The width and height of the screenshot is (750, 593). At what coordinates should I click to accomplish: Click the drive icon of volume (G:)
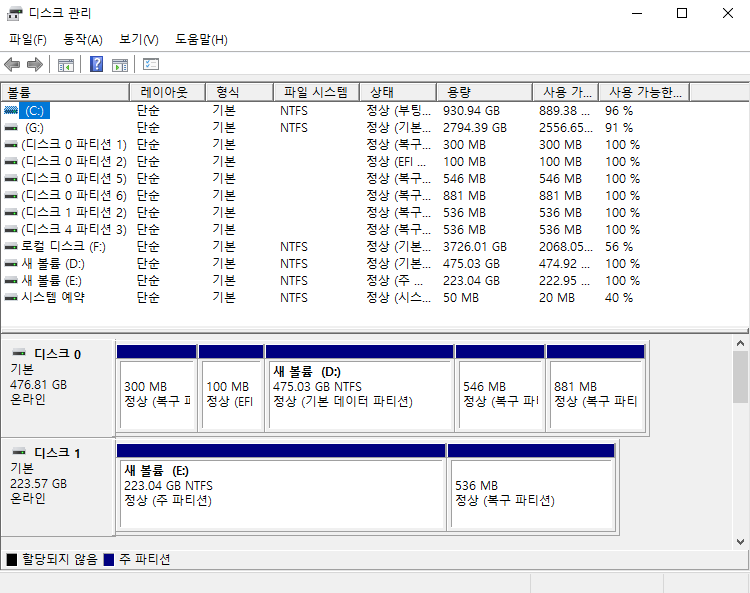[x=11, y=128]
